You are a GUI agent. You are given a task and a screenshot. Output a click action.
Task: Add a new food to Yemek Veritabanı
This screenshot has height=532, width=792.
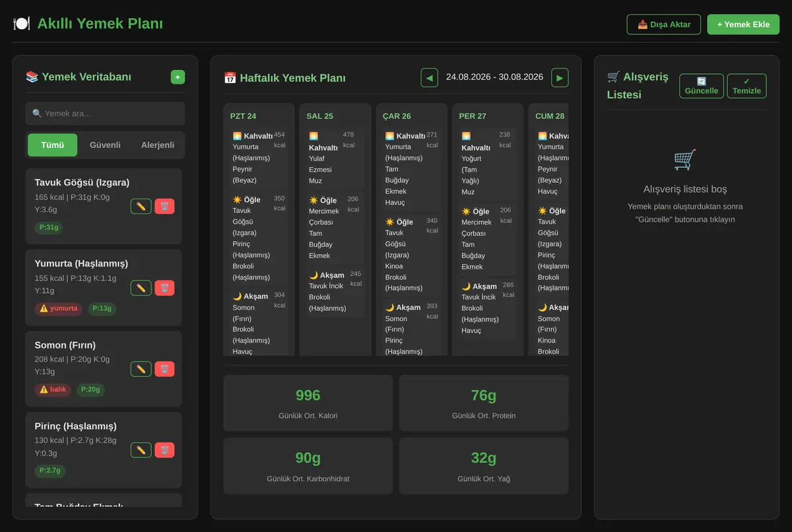[x=178, y=77]
